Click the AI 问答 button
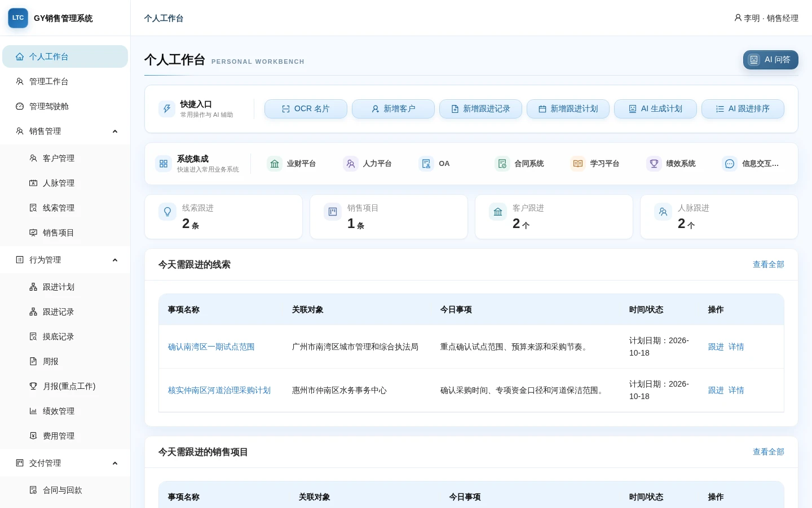This screenshot has height=508, width=812. pyautogui.click(x=771, y=60)
